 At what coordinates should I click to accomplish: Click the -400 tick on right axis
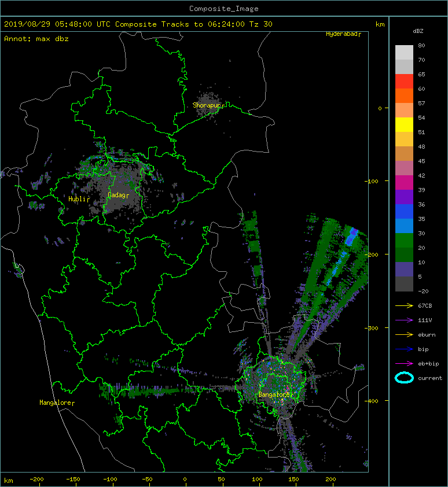372,401
